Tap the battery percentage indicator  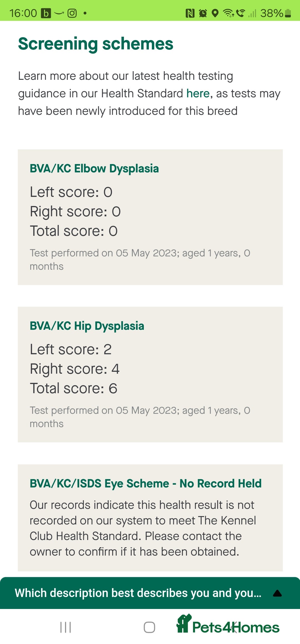click(276, 13)
